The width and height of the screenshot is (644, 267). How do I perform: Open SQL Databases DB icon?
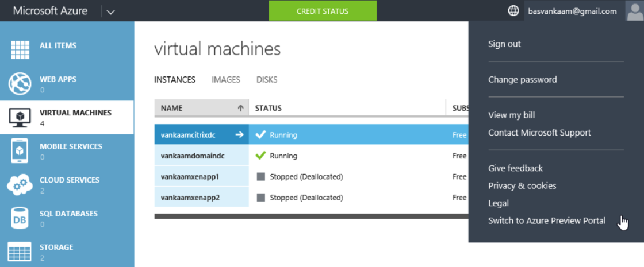click(20, 219)
